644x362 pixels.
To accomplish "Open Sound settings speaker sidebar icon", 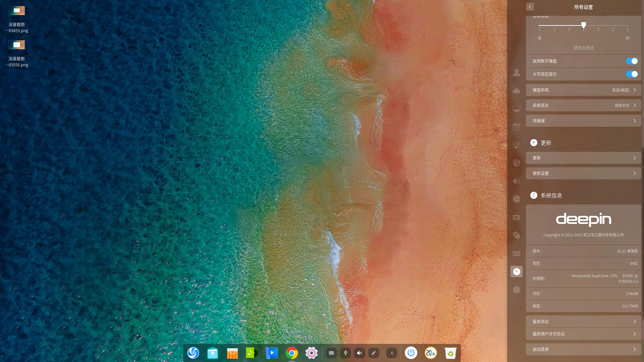I will coord(517,181).
